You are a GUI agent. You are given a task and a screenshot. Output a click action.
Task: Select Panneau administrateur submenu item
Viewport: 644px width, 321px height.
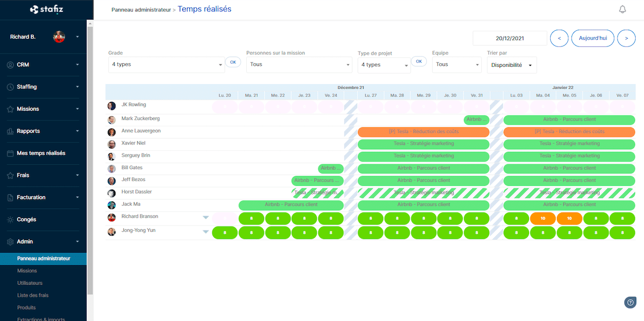tap(43, 258)
